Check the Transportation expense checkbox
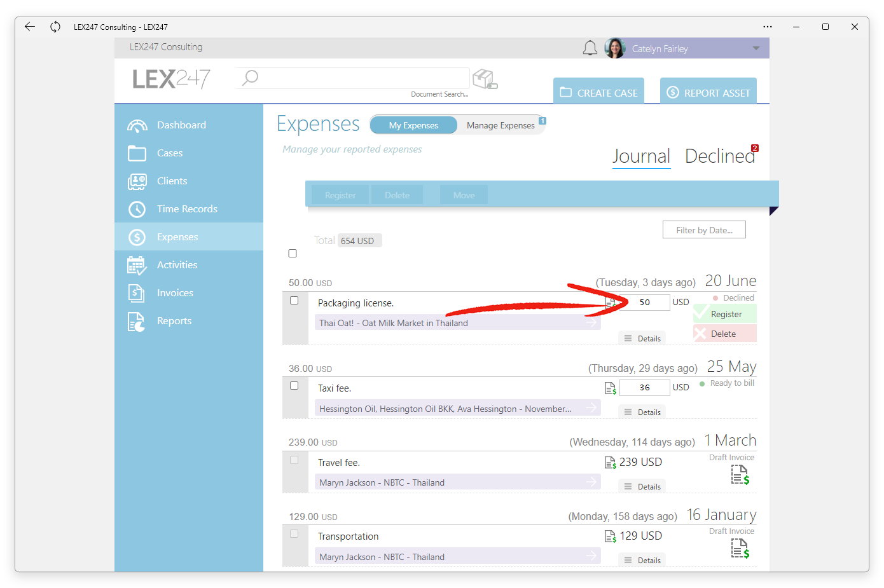 pyautogui.click(x=294, y=533)
